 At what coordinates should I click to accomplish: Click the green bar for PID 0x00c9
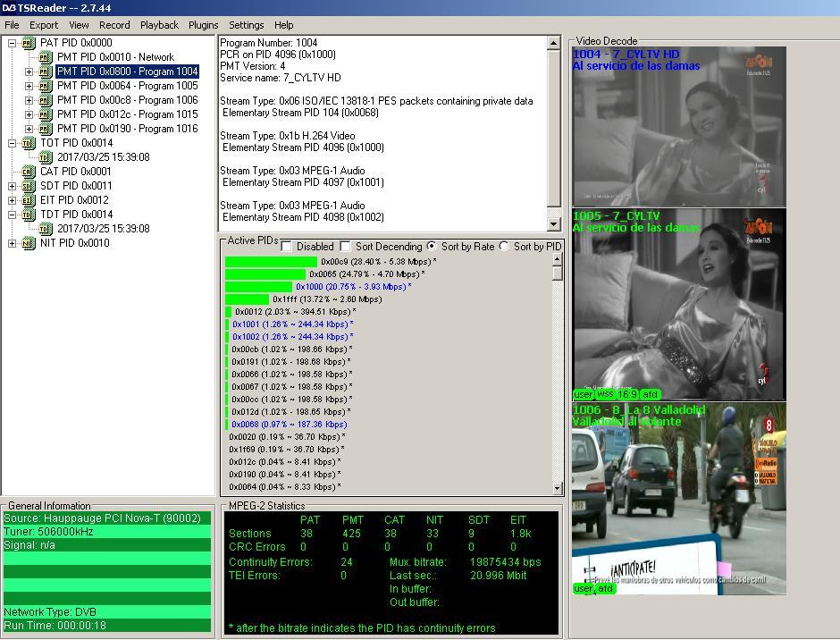click(x=271, y=262)
